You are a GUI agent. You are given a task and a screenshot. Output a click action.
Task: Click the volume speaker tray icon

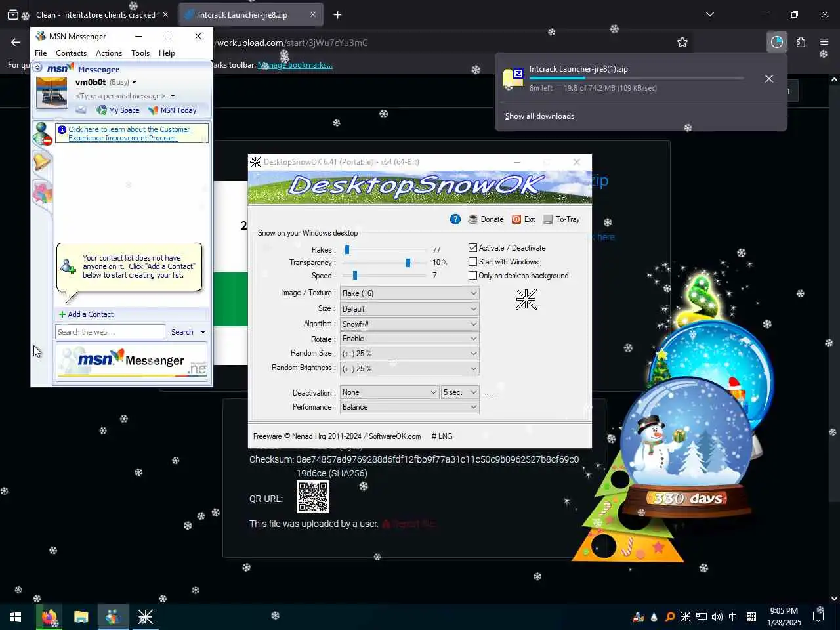point(717,617)
